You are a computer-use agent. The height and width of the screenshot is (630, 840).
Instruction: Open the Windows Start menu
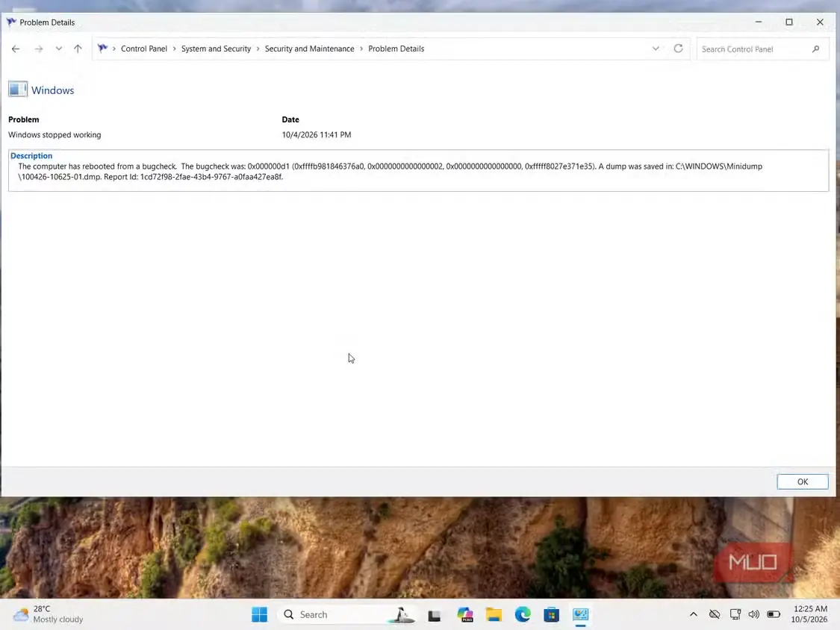pos(259,614)
